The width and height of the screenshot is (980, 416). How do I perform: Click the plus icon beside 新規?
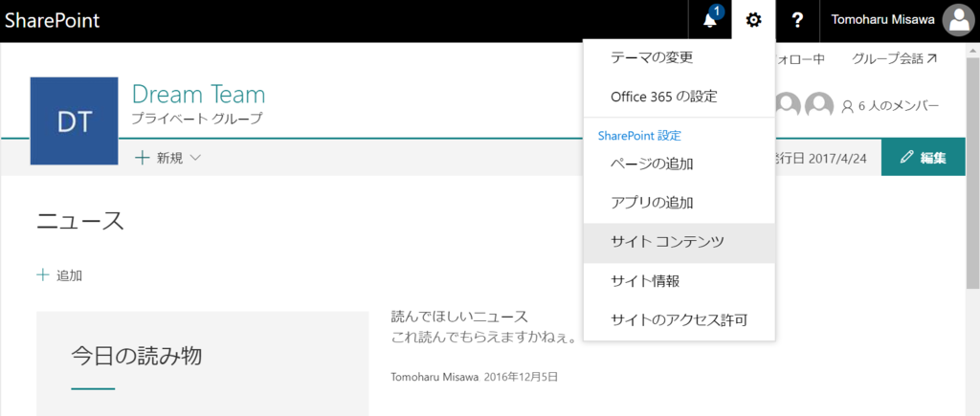[142, 158]
